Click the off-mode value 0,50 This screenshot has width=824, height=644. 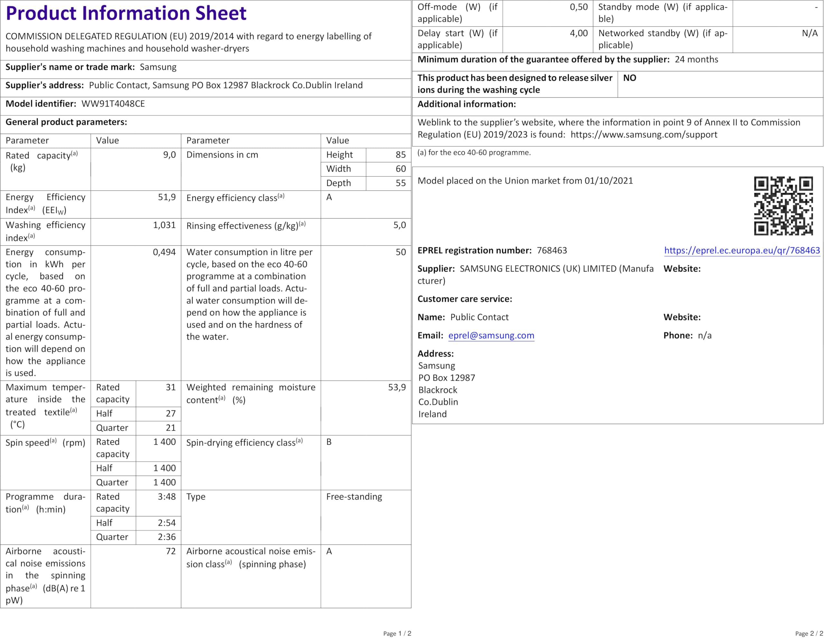(579, 7)
